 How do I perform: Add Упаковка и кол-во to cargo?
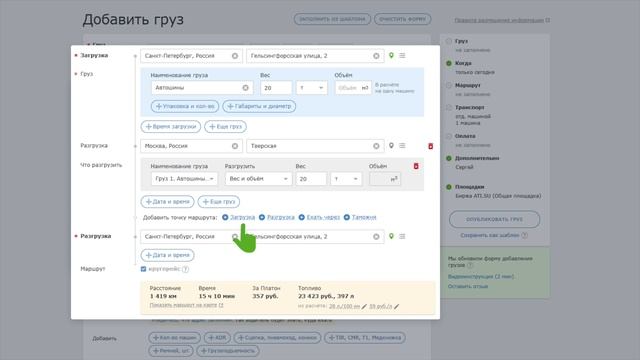[x=185, y=107]
